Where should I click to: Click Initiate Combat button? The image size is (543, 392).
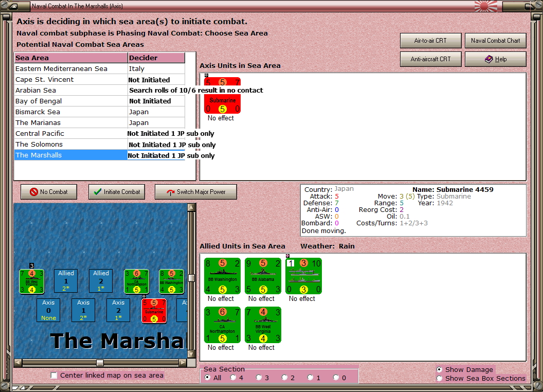click(x=117, y=192)
